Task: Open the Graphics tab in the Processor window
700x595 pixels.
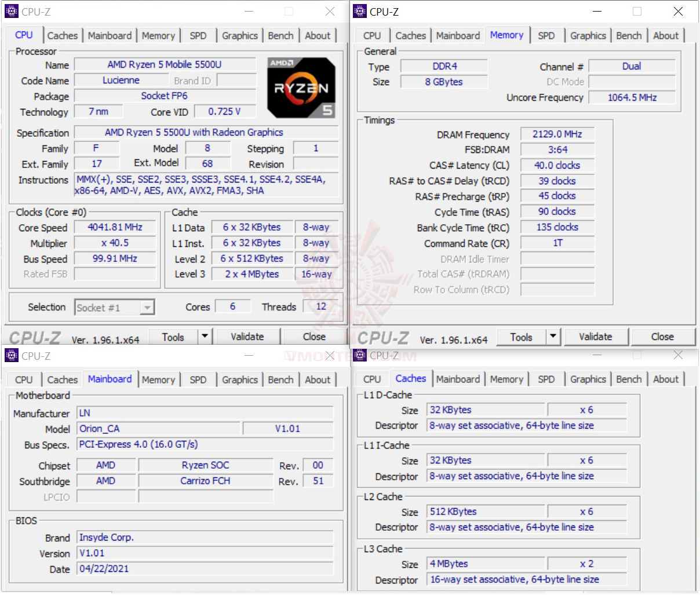Action: click(x=240, y=35)
